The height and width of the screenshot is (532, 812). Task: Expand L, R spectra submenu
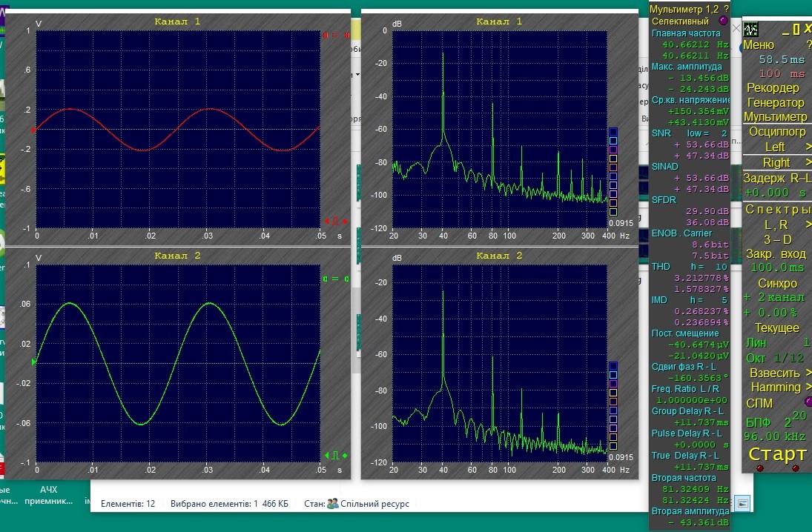[x=808, y=225]
